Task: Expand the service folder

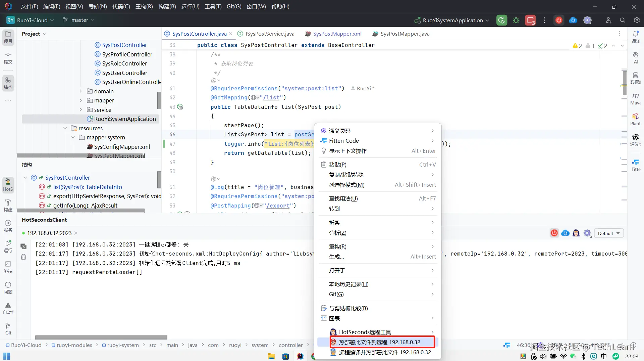Action: coord(80,110)
